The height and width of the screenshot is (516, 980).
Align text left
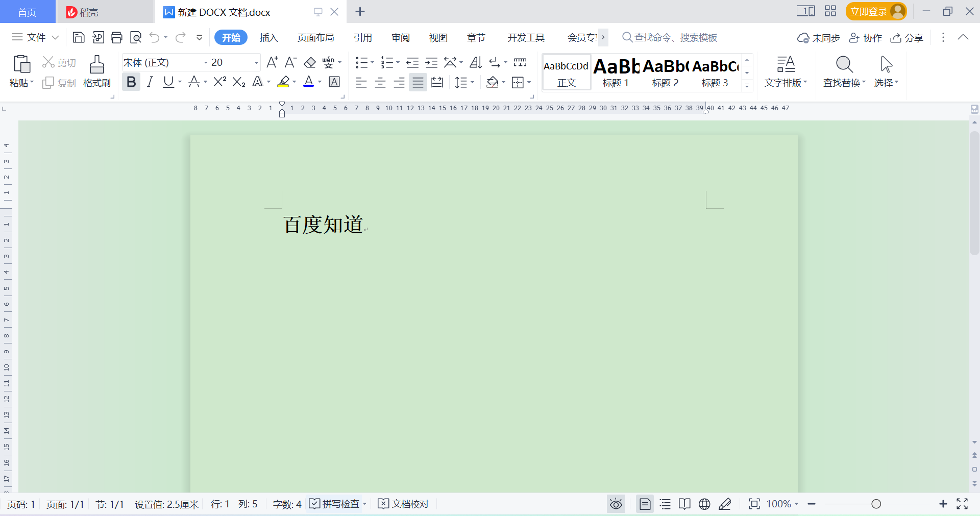(x=361, y=82)
